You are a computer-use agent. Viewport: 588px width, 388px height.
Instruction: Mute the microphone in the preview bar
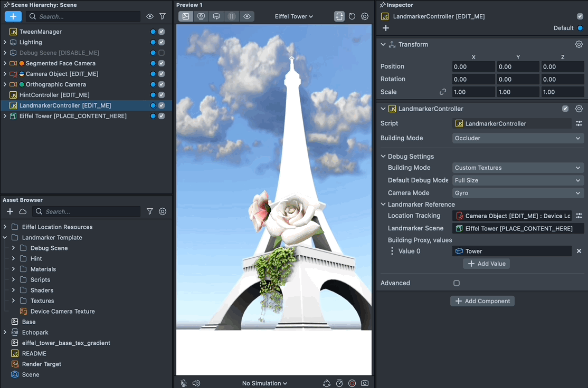coord(184,383)
